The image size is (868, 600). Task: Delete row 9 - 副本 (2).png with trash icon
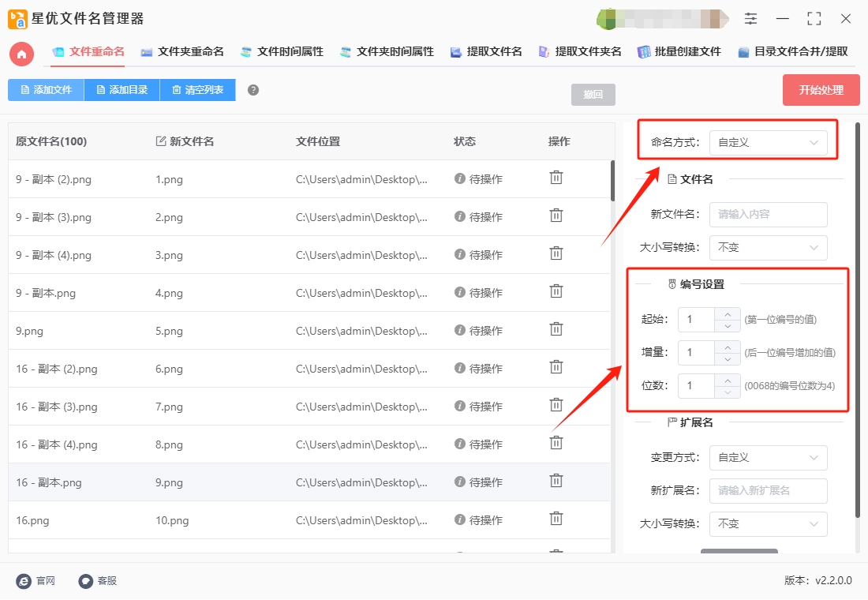point(556,178)
